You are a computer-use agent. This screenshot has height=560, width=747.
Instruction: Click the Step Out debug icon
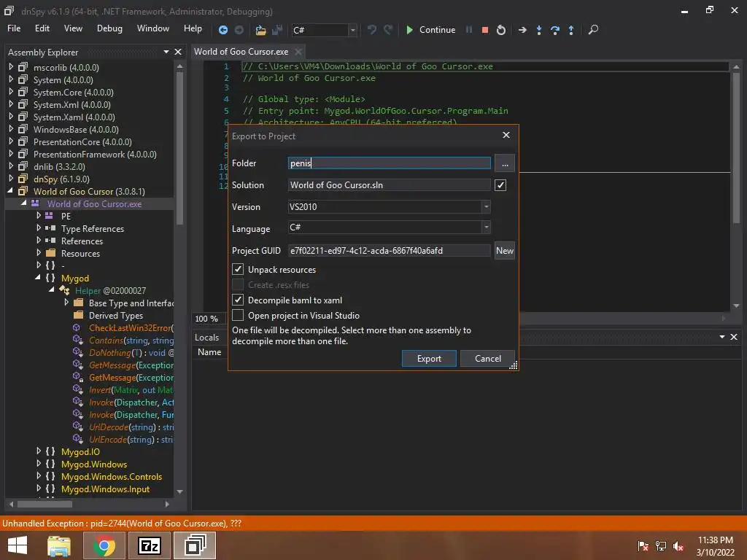571,30
